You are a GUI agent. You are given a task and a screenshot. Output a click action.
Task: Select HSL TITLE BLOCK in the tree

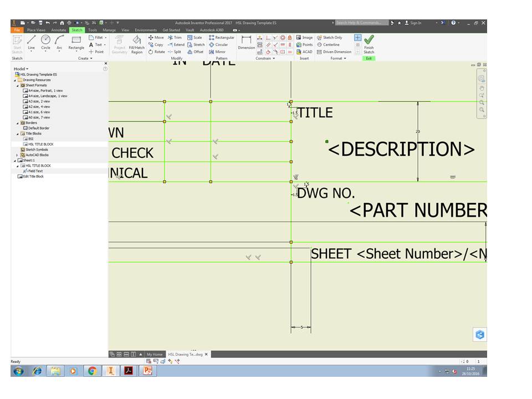[40, 144]
